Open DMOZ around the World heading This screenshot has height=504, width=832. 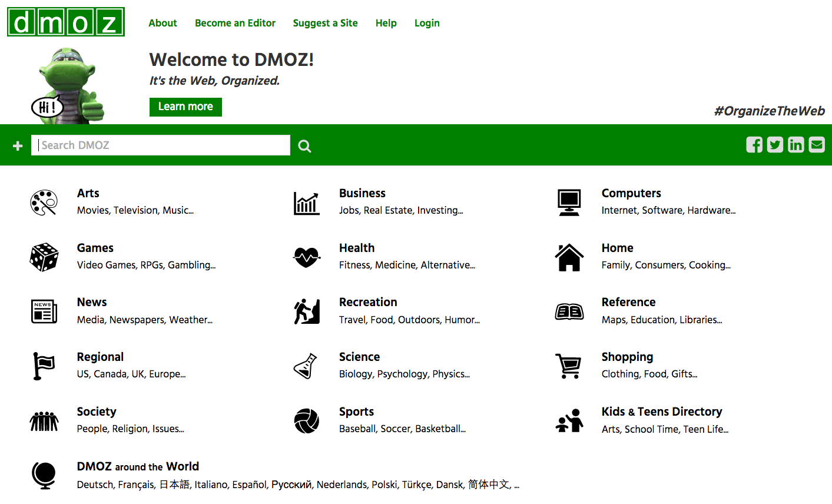[x=138, y=466]
